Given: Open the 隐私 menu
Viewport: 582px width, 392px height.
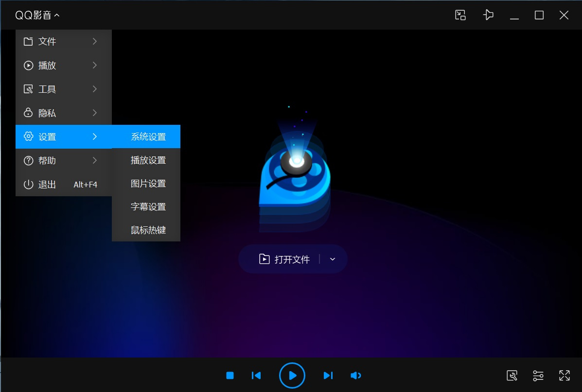Looking at the screenshot, I should click(x=47, y=113).
